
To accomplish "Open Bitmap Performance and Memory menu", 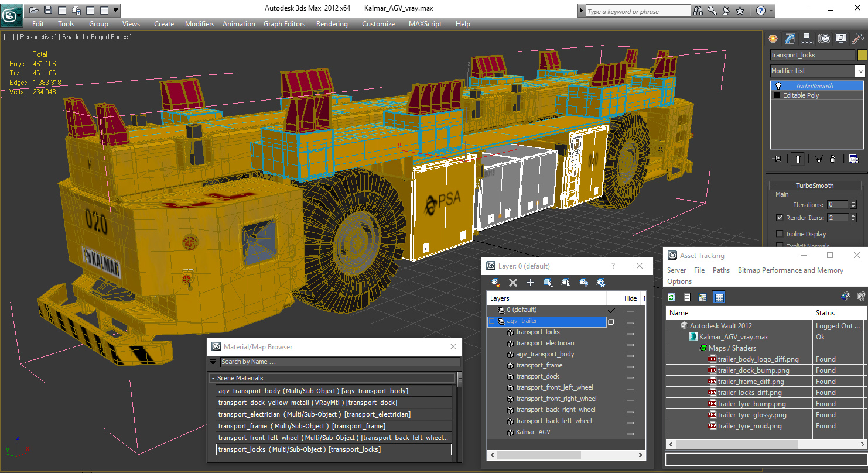I will [x=790, y=270].
